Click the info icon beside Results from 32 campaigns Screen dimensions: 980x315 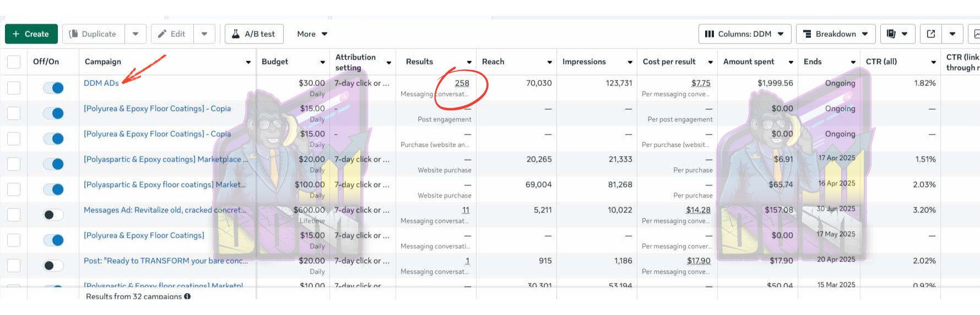pyautogui.click(x=187, y=296)
